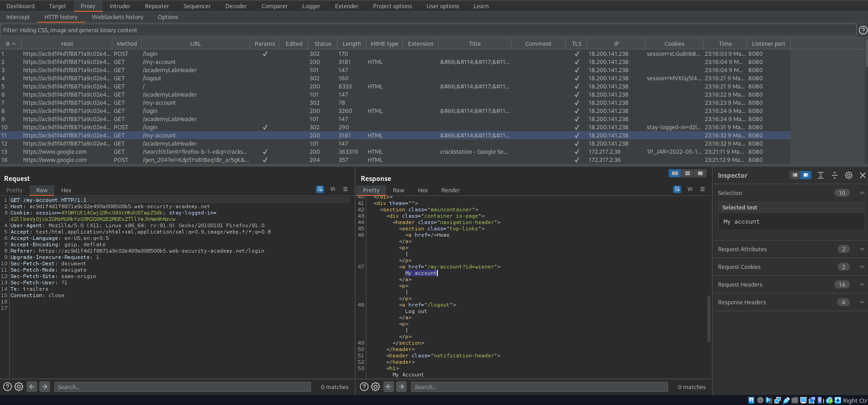The height and width of the screenshot is (405, 868).
Task: Sort history by Method column
Action: coord(127,44)
